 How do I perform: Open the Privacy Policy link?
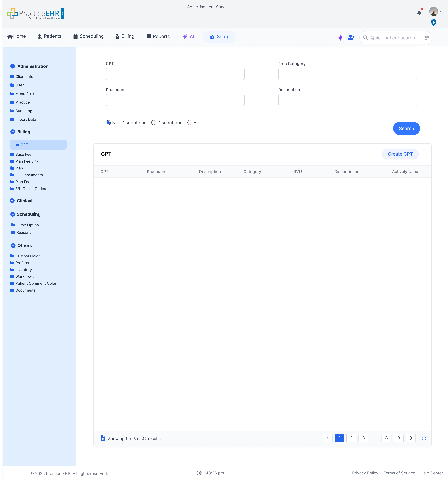pos(365,473)
